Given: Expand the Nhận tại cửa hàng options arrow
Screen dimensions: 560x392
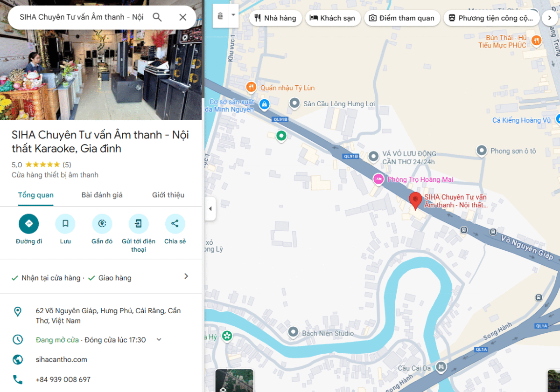Looking at the screenshot, I should click(x=186, y=276).
